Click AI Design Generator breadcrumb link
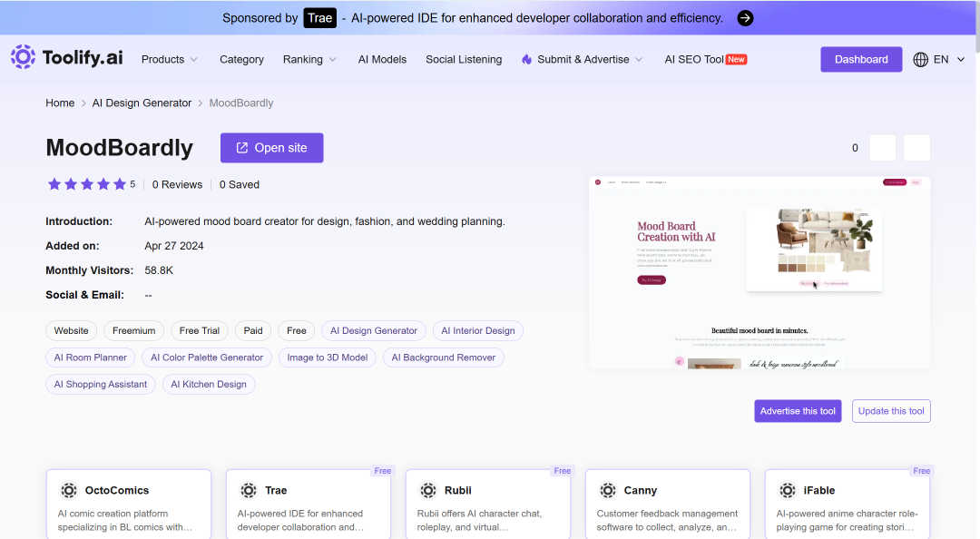The width and height of the screenshot is (980, 539). [x=142, y=103]
